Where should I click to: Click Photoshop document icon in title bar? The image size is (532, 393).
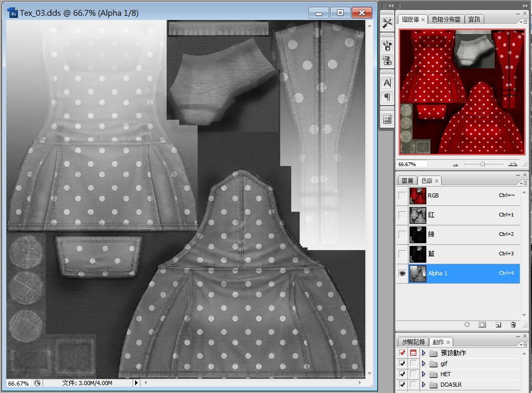(13, 13)
